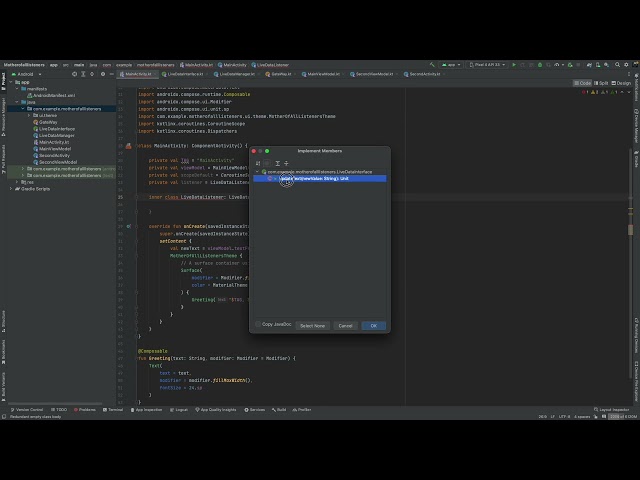Select GateWay file in project tree
The height and width of the screenshot is (480, 640).
pyautogui.click(x=45, y=122)
